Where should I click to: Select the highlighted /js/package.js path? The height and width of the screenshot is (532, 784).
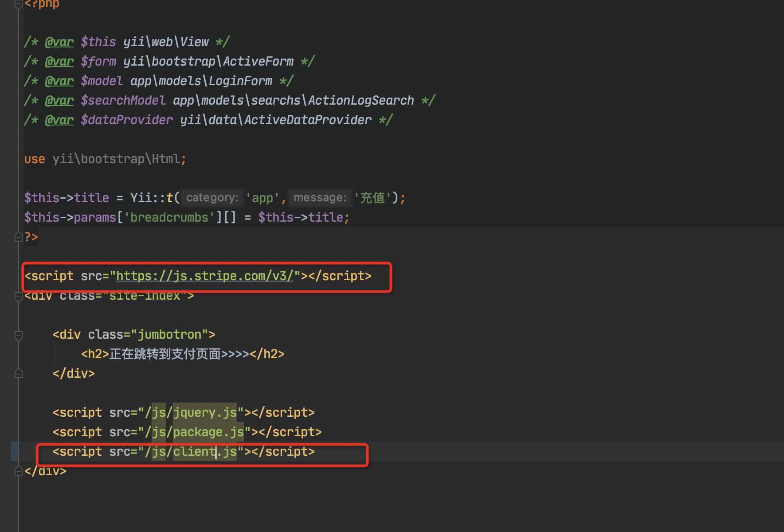(x=196, y=431)
